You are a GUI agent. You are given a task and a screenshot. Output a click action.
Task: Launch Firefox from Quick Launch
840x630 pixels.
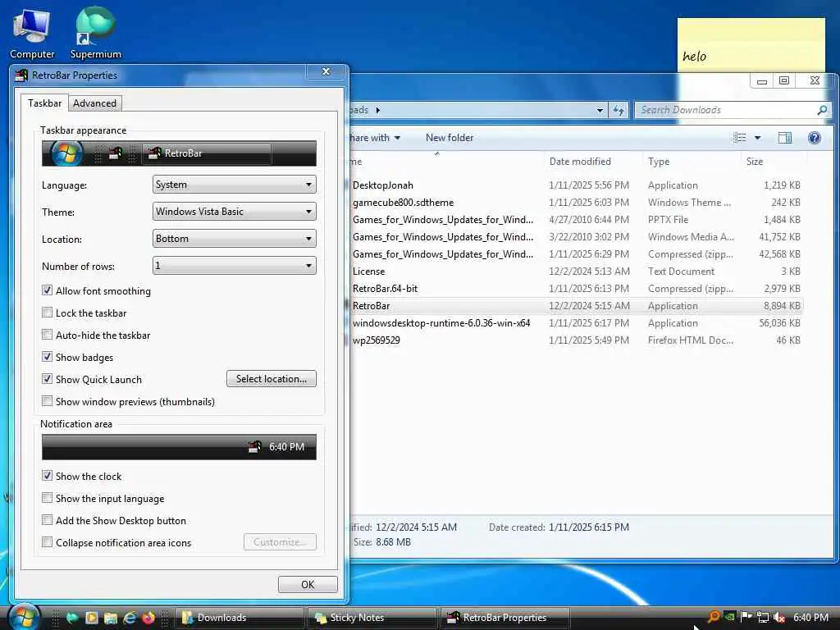[148, 618]
